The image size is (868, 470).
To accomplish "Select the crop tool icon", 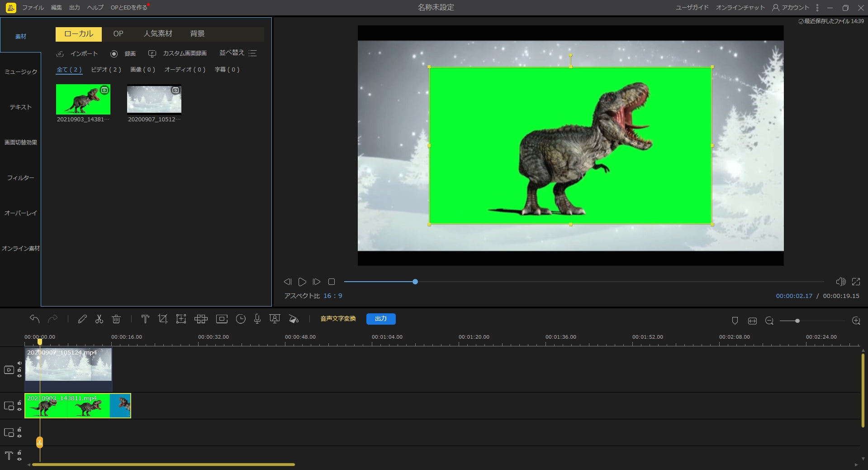I will pos(163,319).
